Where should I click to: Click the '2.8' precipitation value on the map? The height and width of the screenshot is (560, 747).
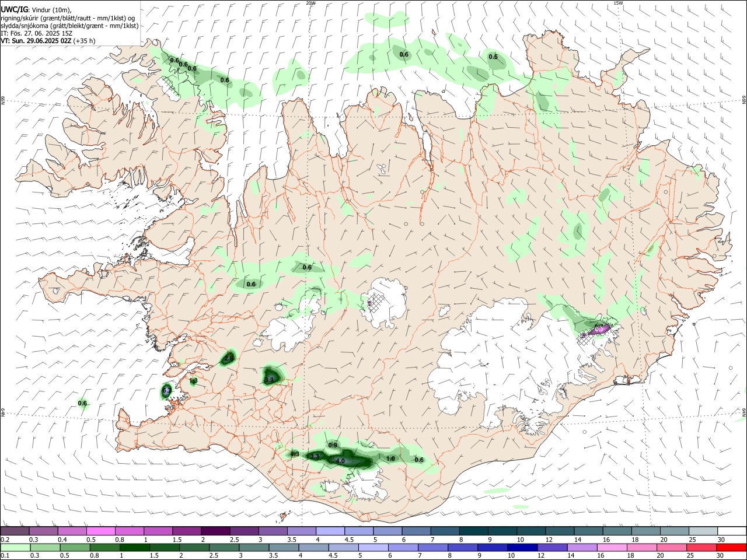[229, 358]
